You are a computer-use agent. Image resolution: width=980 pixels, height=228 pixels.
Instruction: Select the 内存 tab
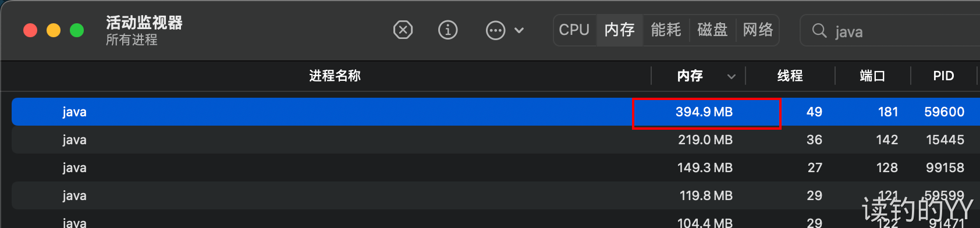pos(619,30)
